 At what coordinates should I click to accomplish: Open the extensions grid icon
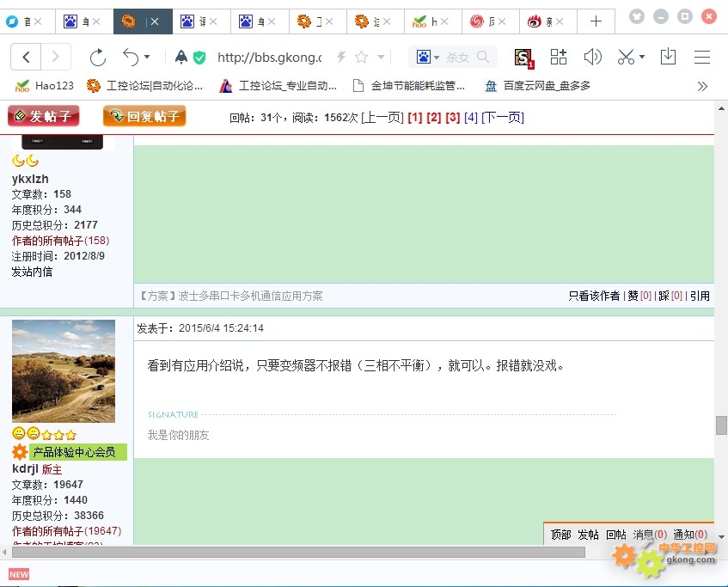(558, 57)
